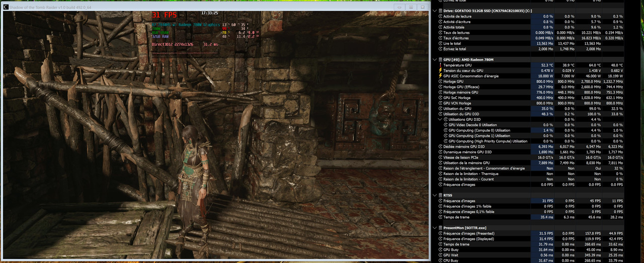Click the clock icon beside RTSS Temps de trame
644x263 pixels.
pyautogui.click(x=441, y=217)
